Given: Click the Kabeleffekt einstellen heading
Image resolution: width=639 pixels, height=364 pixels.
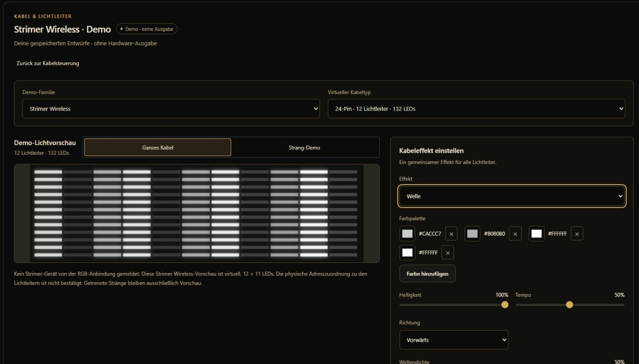Looking at the screenshot, I should 431,151.
